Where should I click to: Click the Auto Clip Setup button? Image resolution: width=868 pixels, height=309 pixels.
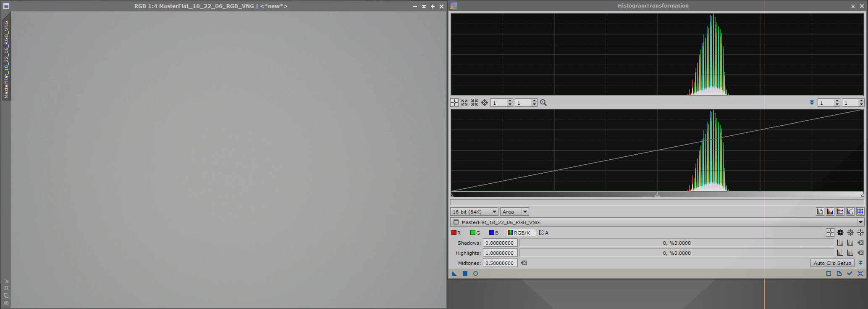pos(832,263)
